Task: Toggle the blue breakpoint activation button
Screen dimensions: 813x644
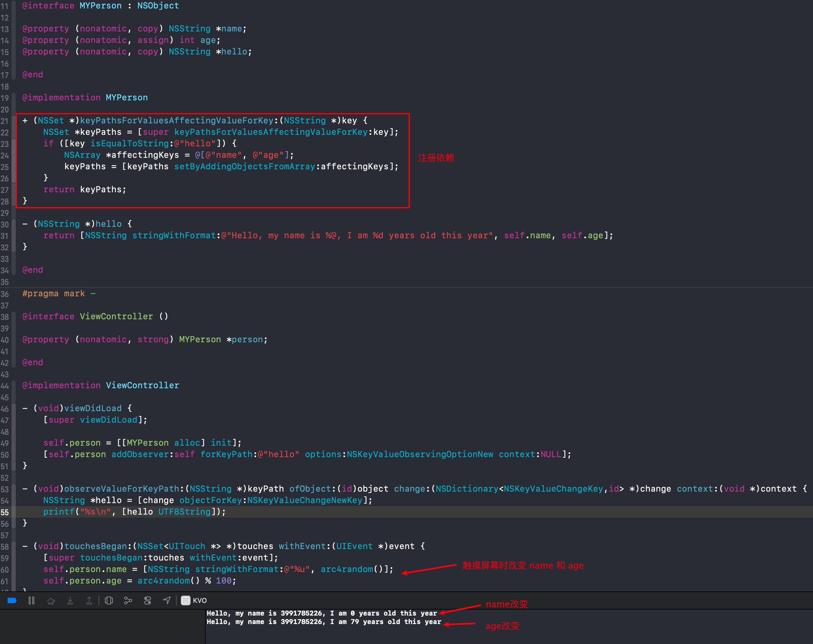Action: (12, 600)
